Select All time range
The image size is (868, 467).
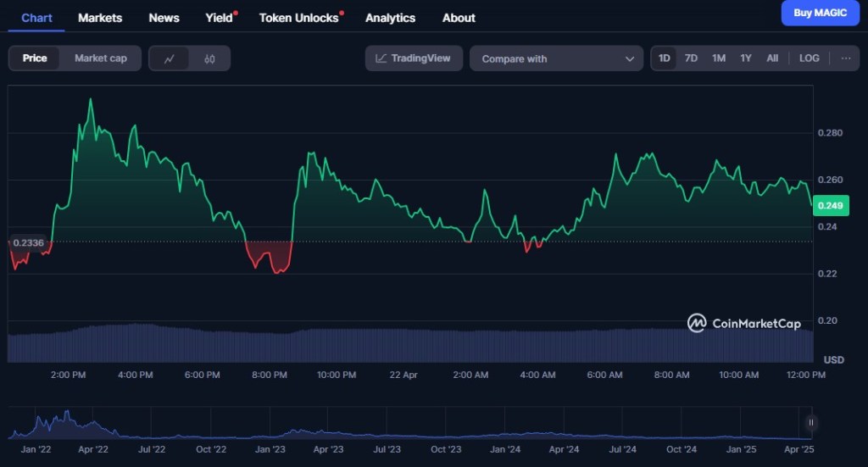point(772,58)
